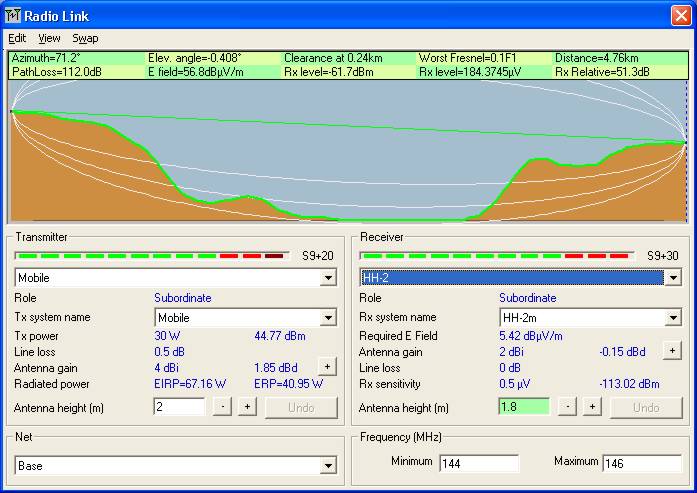
Task: Close the Radio Link window
Action: pos(681,16)
